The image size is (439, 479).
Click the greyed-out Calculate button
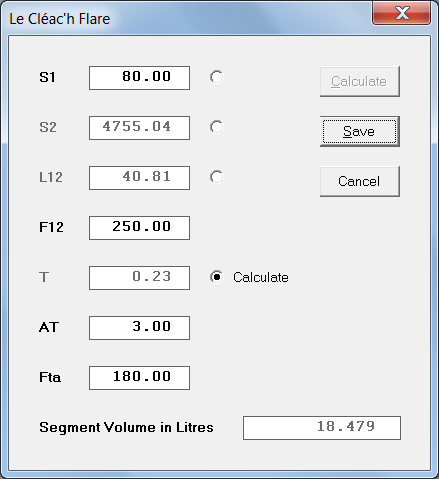click(360, 82)
